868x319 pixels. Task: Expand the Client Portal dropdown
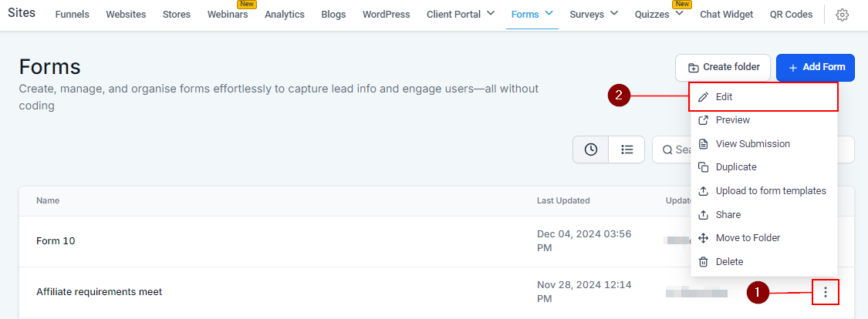491,13
